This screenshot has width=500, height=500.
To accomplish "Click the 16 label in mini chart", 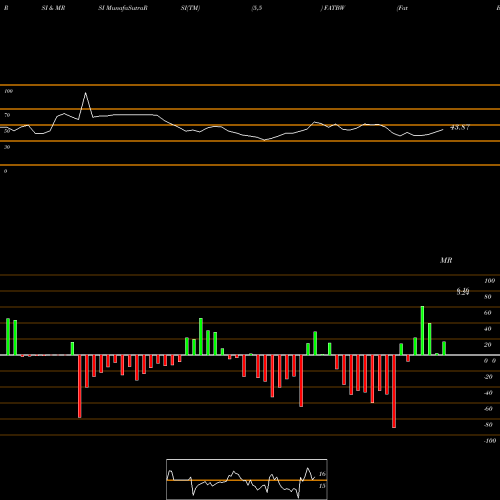I will point(322,474).
